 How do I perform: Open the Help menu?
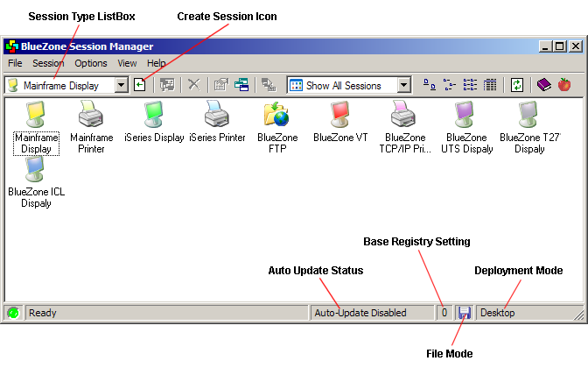157,63
